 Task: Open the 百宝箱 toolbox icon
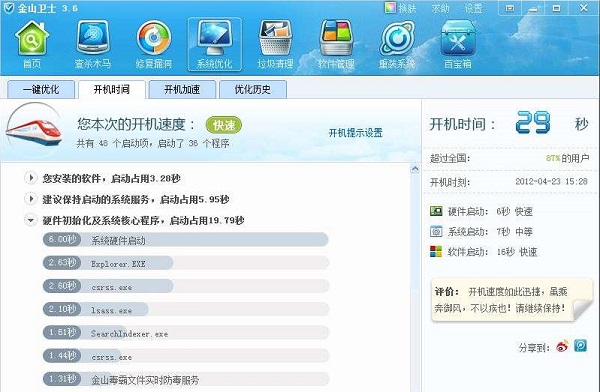tap(458, 45)
